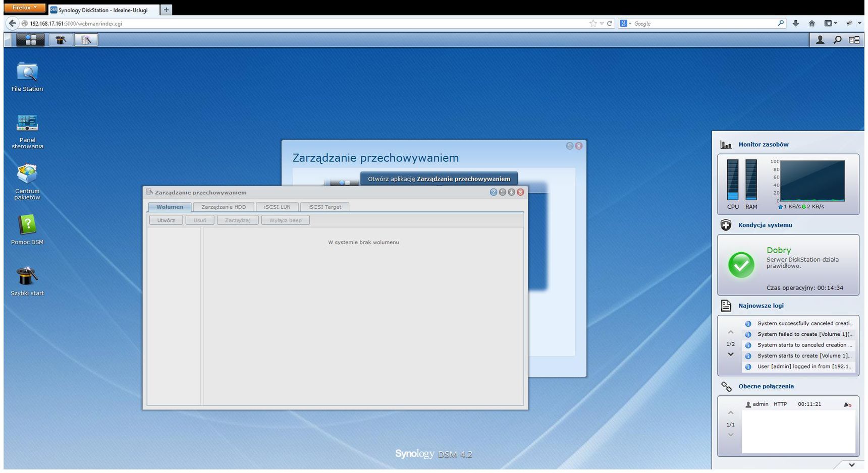Select log 'System successfully canceled creati...'
Viewport: 868px width, 473px height.
pyautogui.click(x=799, y=323)
